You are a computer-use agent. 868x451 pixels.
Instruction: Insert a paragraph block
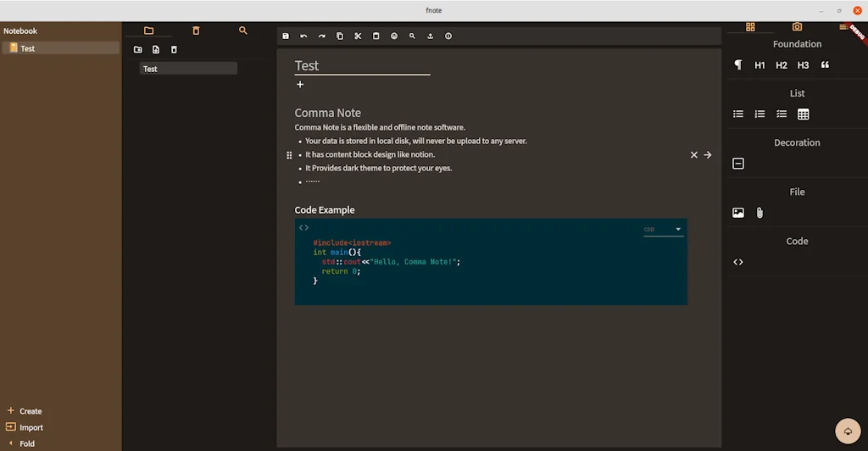point(738,64)
